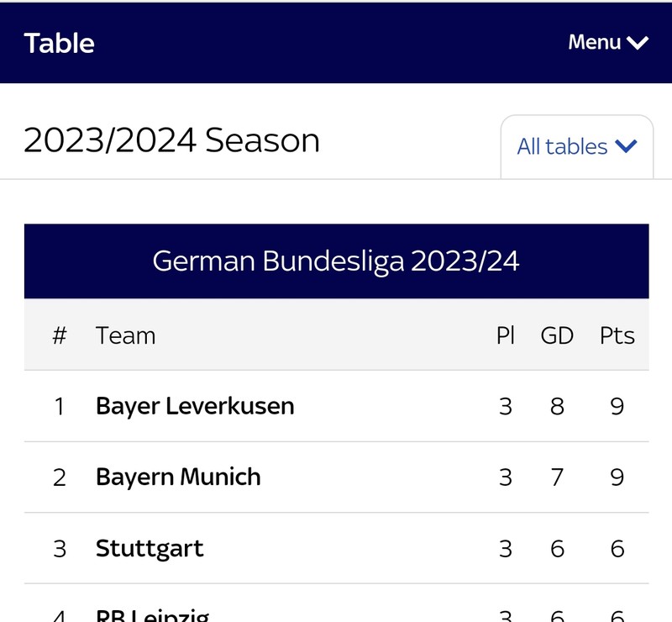Click the # position column header

[60, 335]
